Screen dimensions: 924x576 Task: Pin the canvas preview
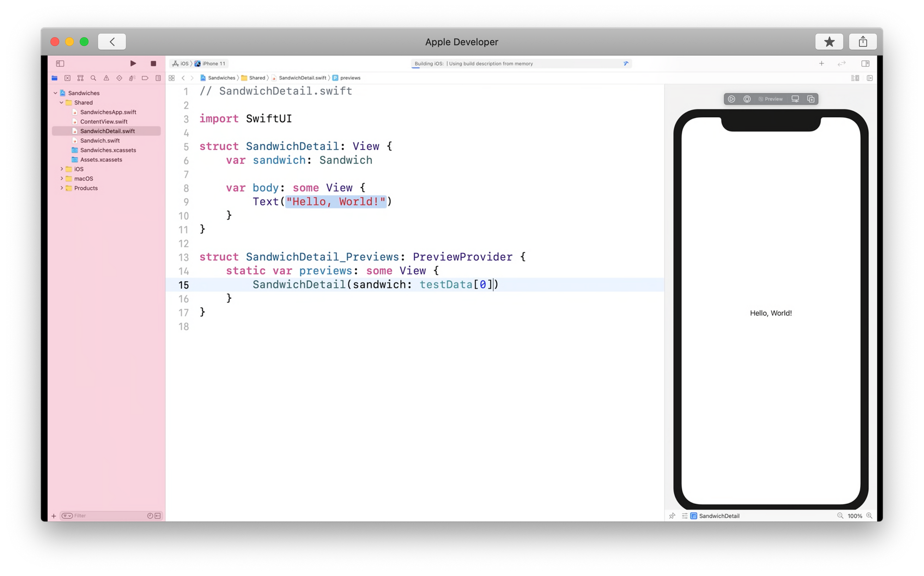click(x=672, y=516)
